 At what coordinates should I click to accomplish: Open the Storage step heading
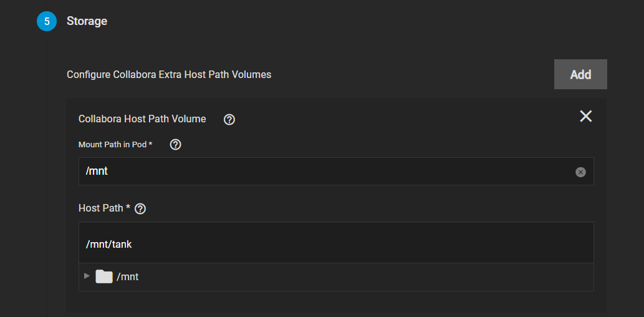(x=87, y=21)
